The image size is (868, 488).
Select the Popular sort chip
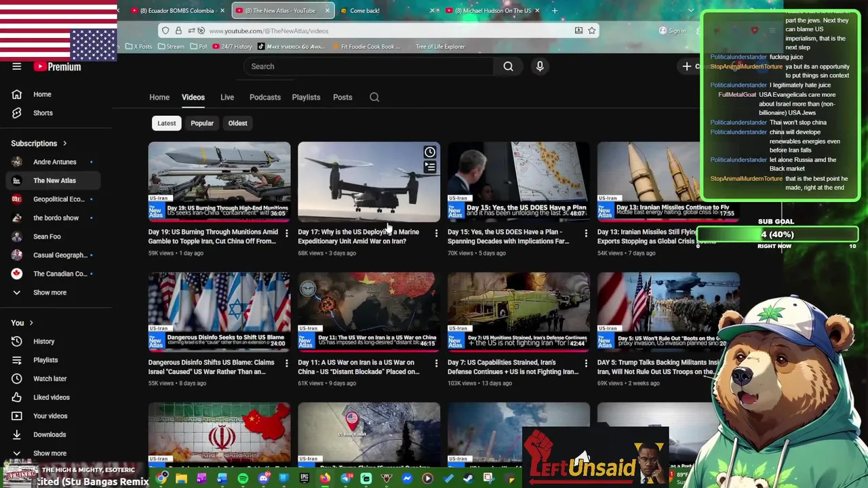[x=202, y=123]
